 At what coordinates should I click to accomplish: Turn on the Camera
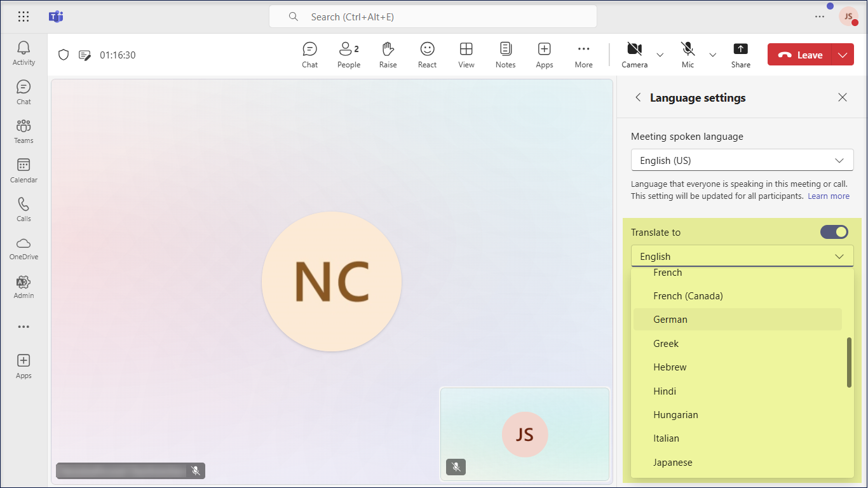(x=634, y=55)
